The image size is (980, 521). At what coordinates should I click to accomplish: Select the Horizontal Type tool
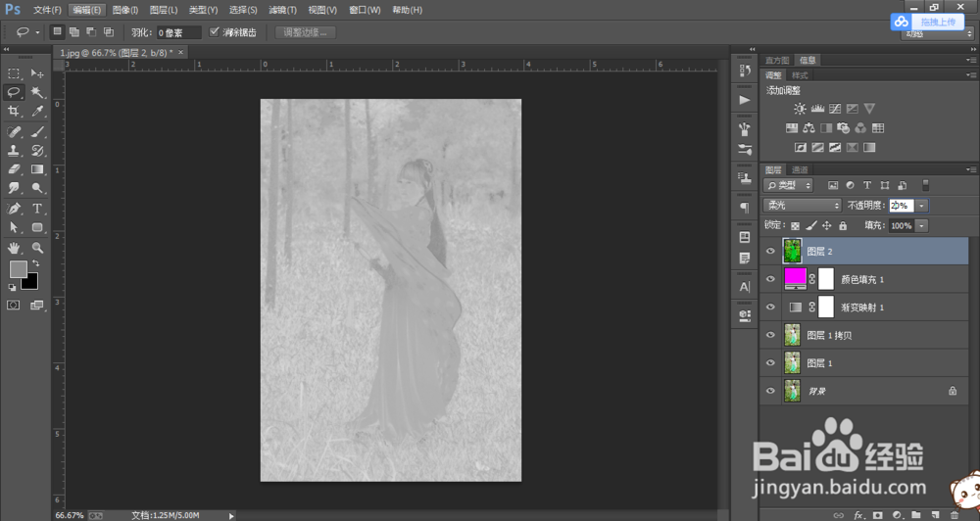point(37,209)
